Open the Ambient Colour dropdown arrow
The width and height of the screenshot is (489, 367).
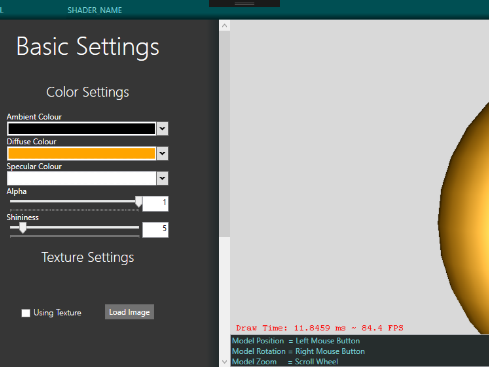pyautogui.click(x=162, y=129)
